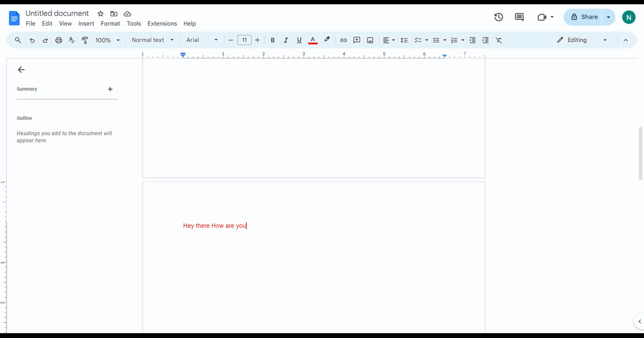This screenshot has width=644, height=338.
Task: Click the font size field showing 11
Action: 244,40
